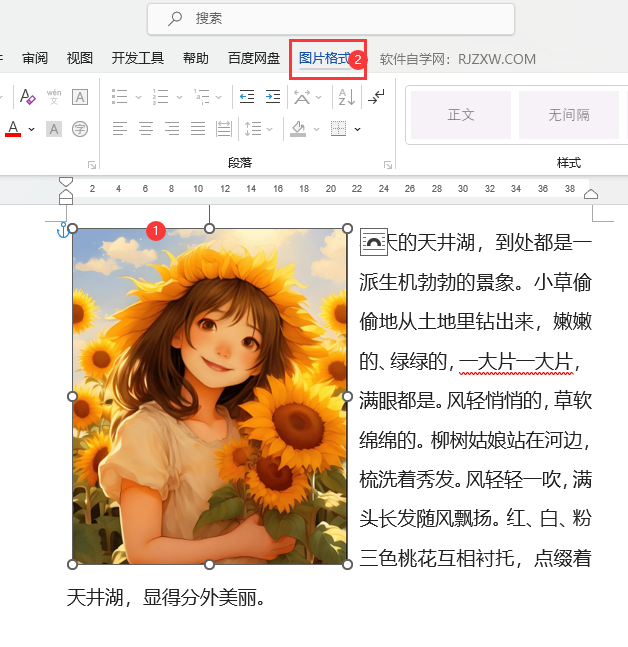Click the bottom-center image resize handle
This screenshot has height=647, width=628.
coord(210,564)
